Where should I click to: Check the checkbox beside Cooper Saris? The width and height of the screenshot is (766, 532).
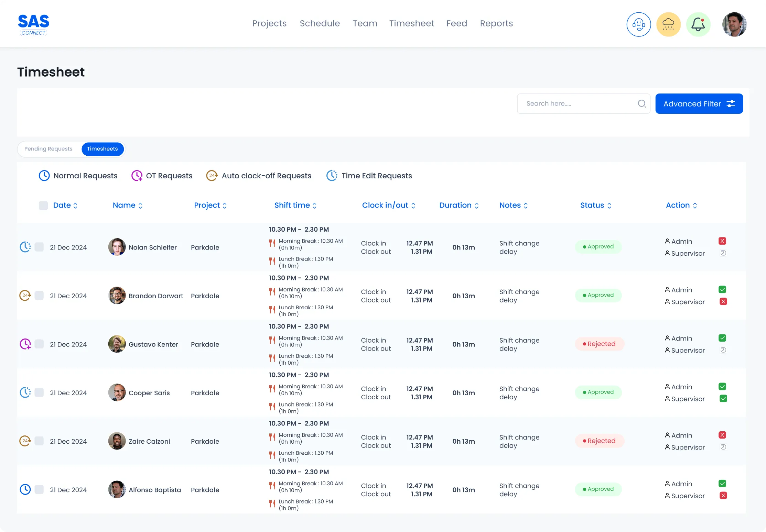point(40,392)
